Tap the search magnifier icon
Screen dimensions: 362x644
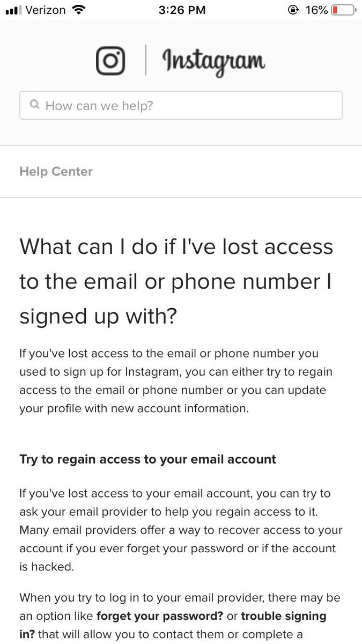[x=35, y=104]
